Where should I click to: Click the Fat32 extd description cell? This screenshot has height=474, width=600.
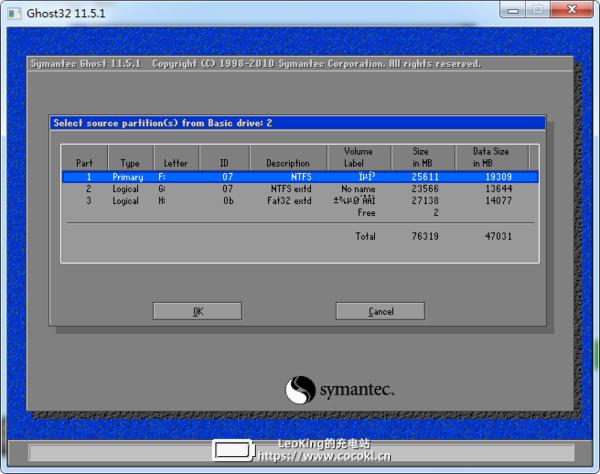tap(289, 200)
